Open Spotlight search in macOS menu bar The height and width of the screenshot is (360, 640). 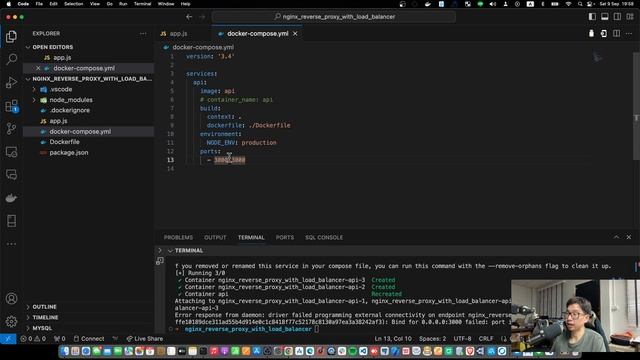coord(580,4)
